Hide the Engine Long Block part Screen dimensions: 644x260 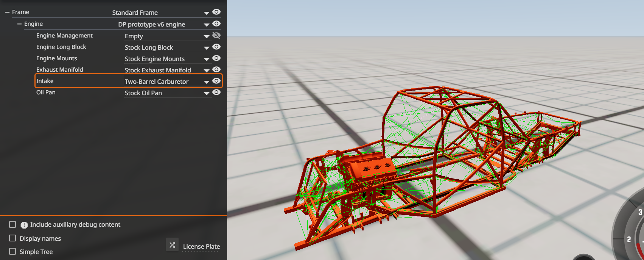point(216,47)
